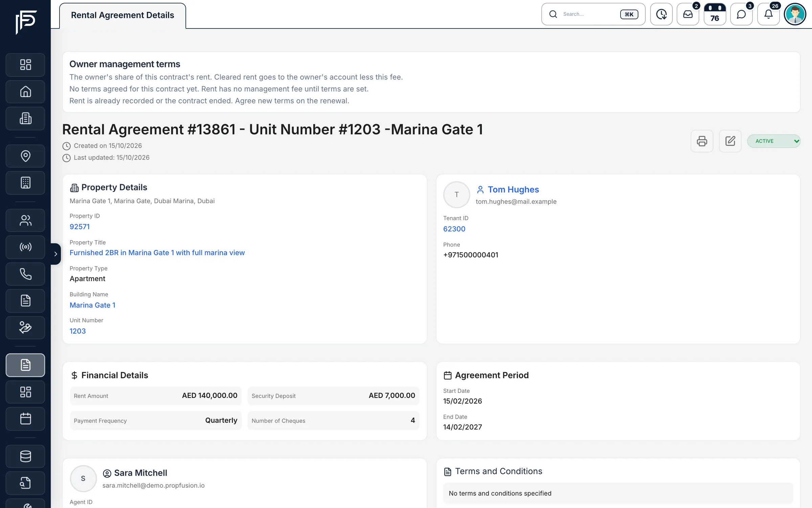Open the contacts people sidebar icon
Image resolution: width=812 pixels, height=508 pixels.
pos(25,220)
